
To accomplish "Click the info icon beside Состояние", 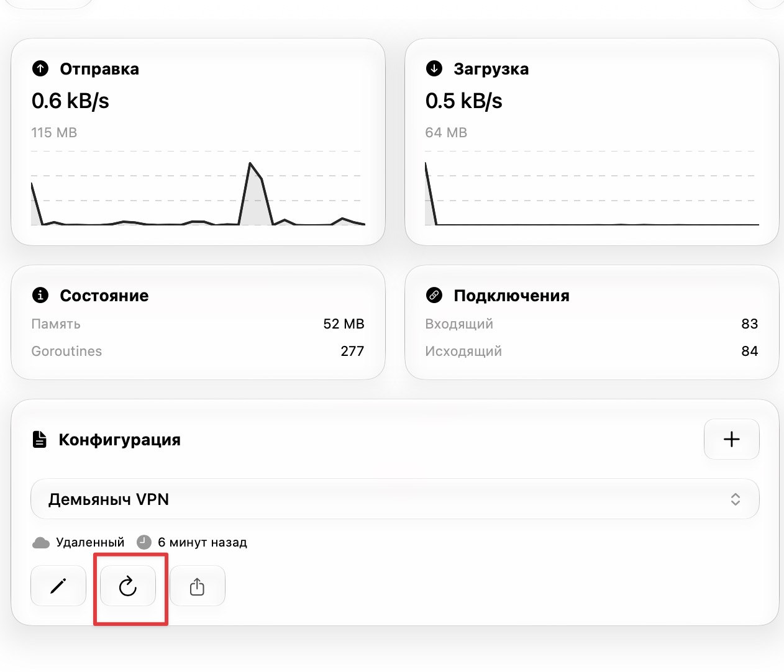I will coord(40,295).
